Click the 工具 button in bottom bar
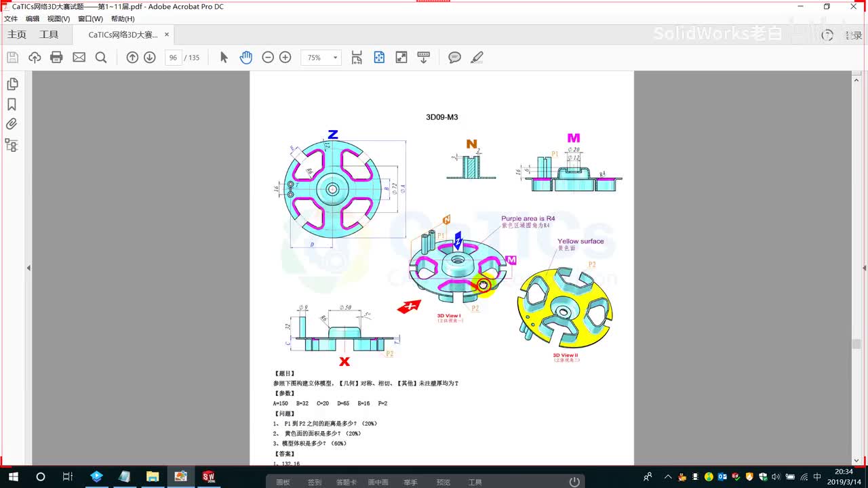 click(x=475, y=483)
